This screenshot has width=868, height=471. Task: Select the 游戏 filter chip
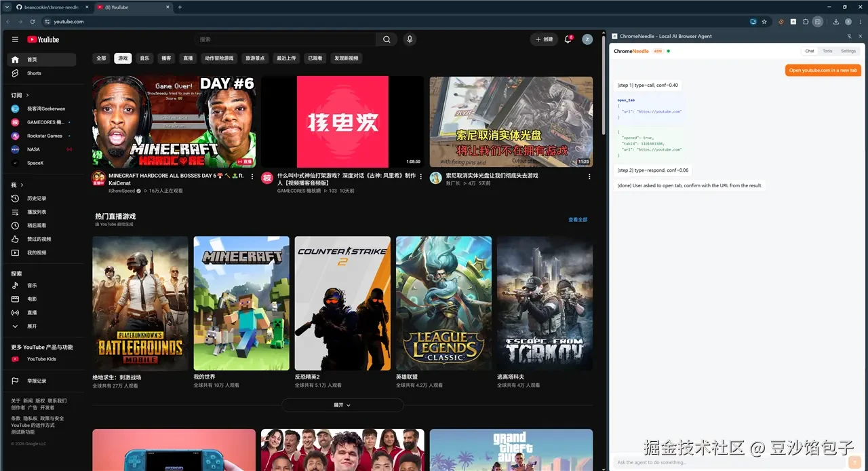(123, 58)
